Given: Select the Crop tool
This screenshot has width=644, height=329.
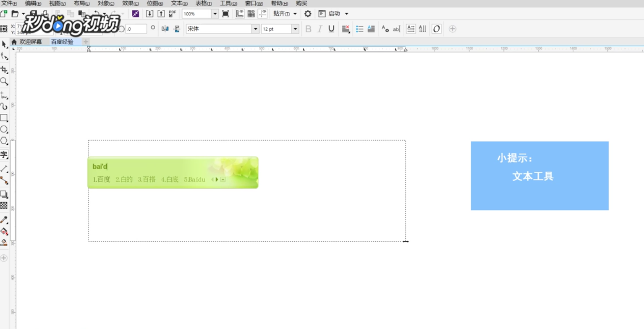Looking at the screenshot, I should coord(4,70).
